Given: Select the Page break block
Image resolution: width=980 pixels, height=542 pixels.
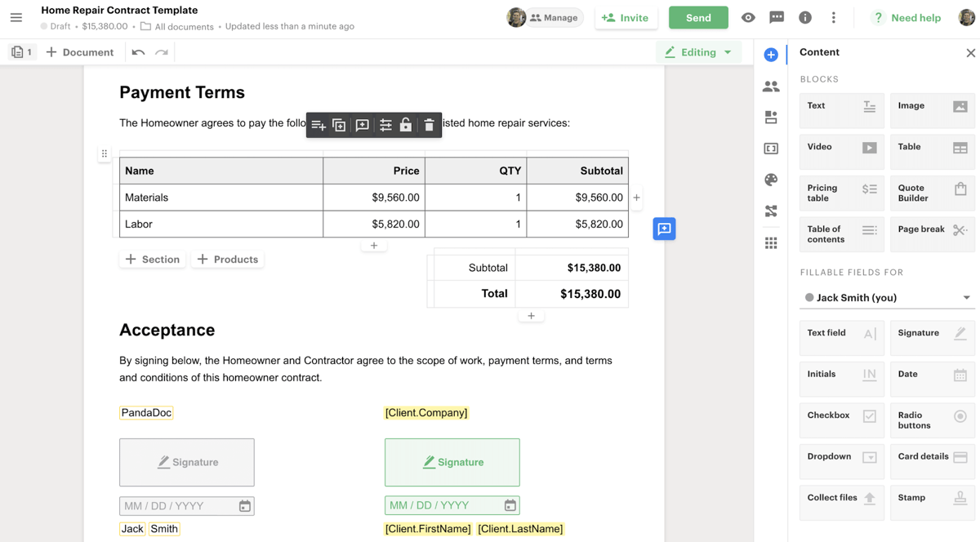Looking at the screenshot, I should click(932, 234).
